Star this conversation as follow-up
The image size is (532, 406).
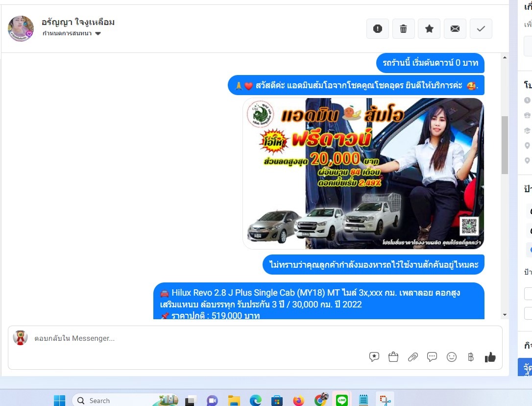(x=429, y=29)
